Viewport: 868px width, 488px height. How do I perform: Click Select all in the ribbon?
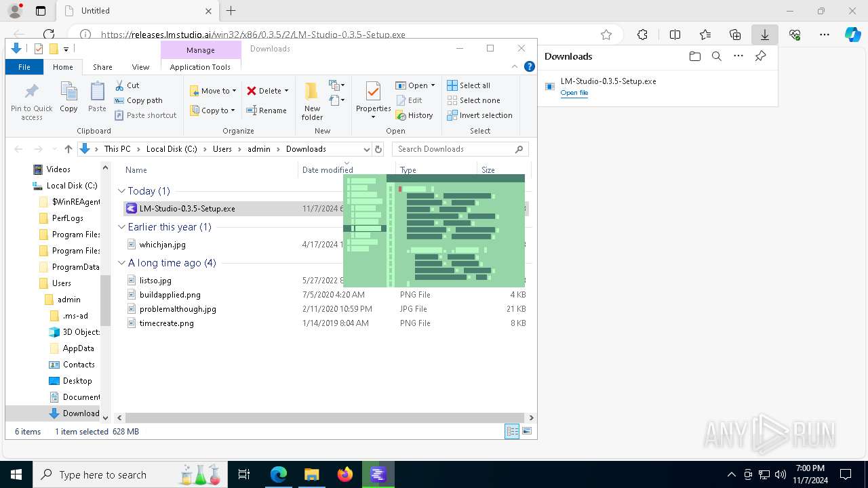pos(469,85)
